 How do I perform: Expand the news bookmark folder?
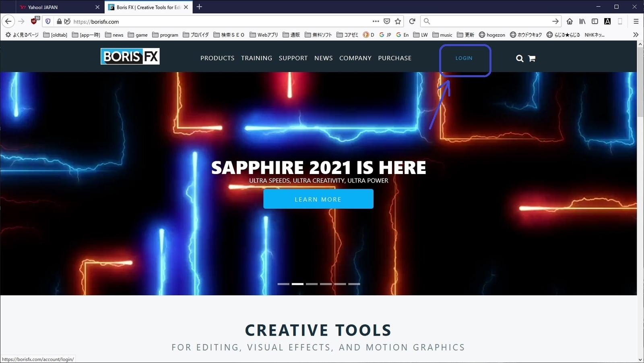click(x=114, y=35)
